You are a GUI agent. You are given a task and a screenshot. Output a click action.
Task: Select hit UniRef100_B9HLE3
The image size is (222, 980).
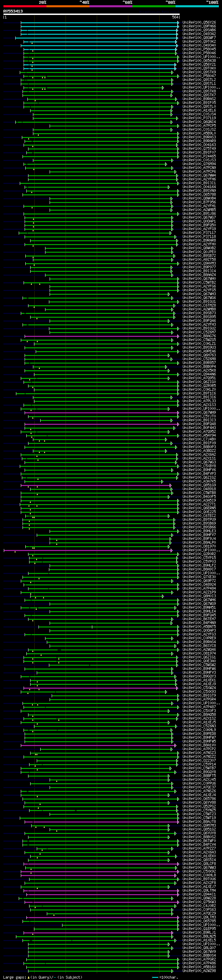pyautogui.click(x=199, y=531)
